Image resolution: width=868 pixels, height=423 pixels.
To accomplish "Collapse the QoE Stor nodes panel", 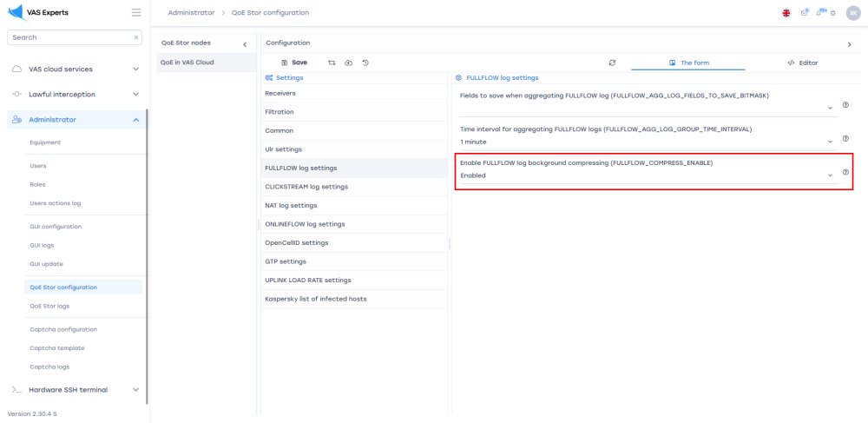I will point(244,44).
